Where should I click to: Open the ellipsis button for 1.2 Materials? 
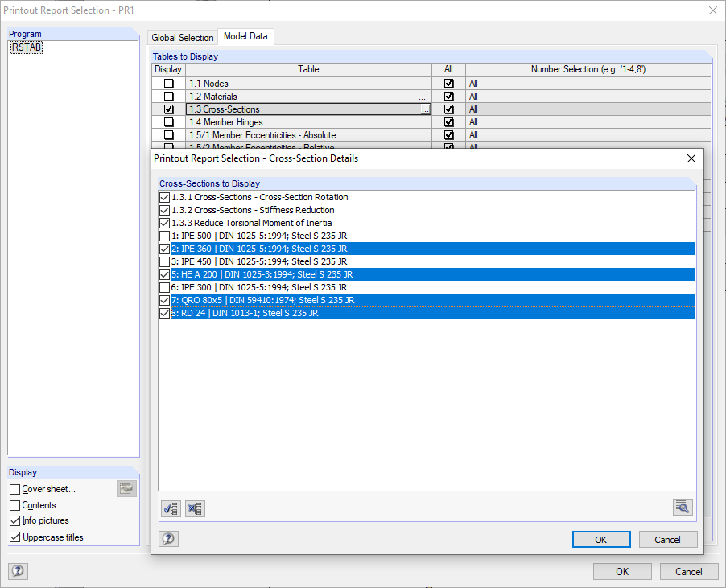click(423, 97)
